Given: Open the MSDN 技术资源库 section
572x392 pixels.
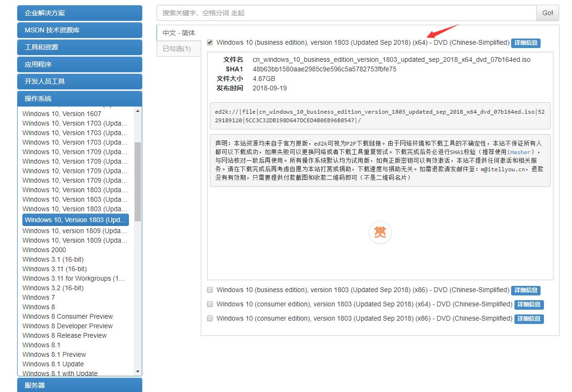Looking at the screenshot, I should point(79,30).
